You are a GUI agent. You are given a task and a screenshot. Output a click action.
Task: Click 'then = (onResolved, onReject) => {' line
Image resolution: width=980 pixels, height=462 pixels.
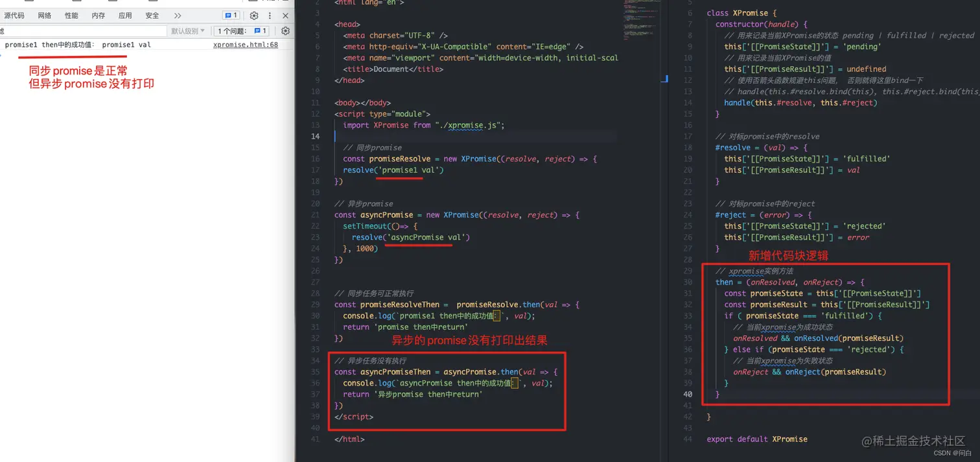[x=789, y=282]
